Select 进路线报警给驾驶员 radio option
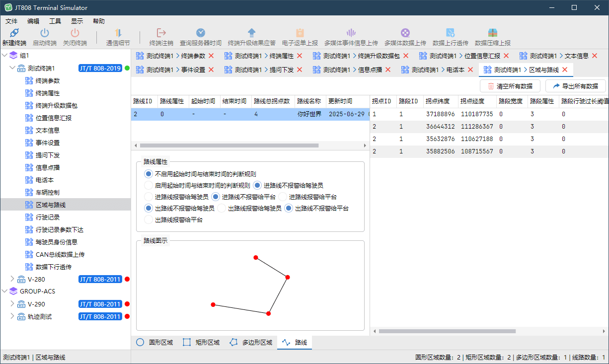 click(x=148, y=197)
